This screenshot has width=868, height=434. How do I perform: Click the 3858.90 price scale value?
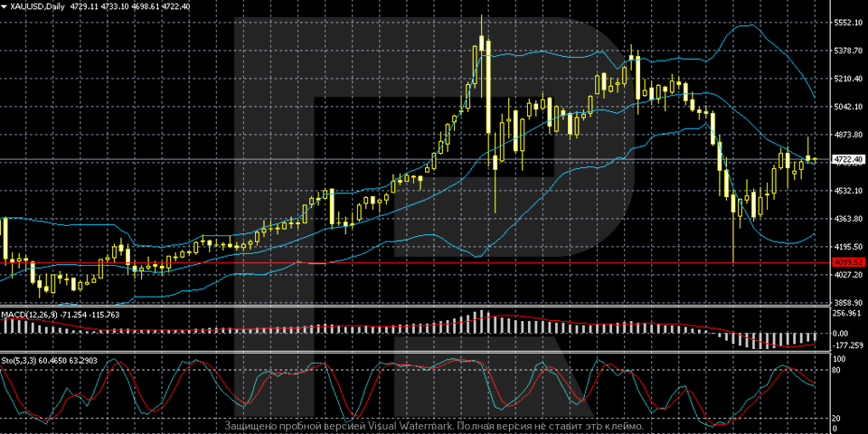tap(847, 303)
